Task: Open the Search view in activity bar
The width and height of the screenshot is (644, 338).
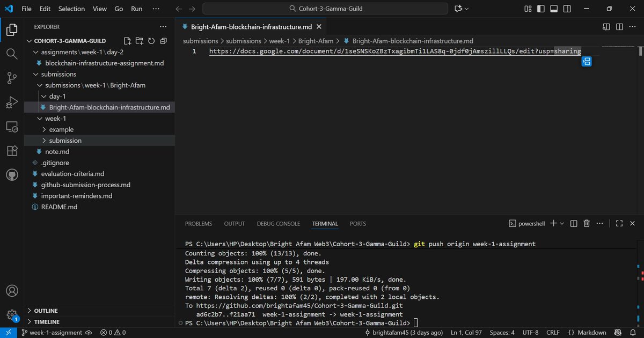Action: pyautogui.click(x=12, y=54)
